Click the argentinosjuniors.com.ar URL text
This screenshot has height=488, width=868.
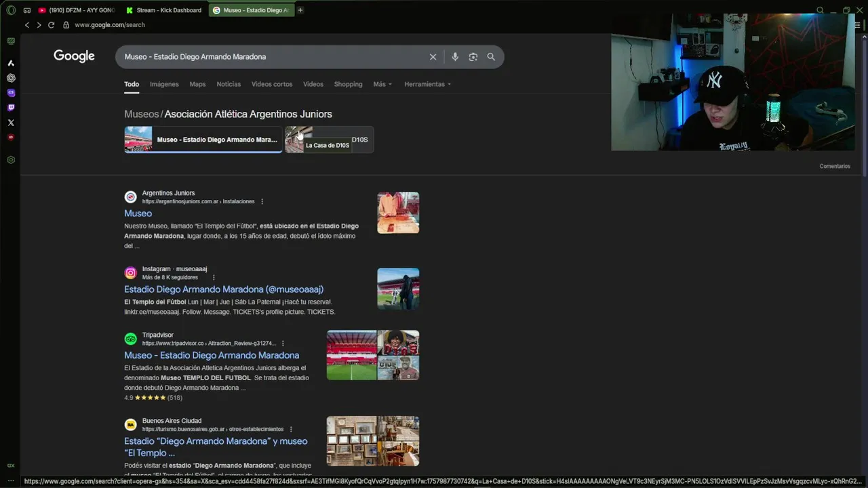coord(198,201)
